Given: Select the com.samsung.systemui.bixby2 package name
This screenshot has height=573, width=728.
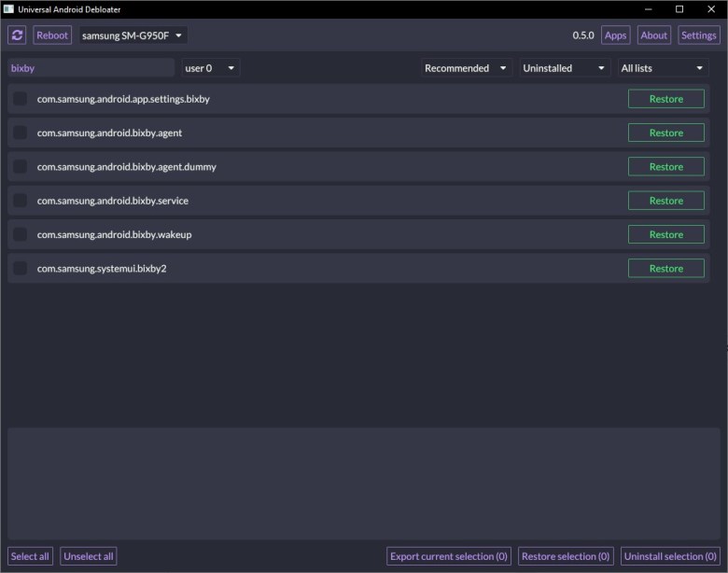Looking at the screenshot, I should tap(102, 269).
